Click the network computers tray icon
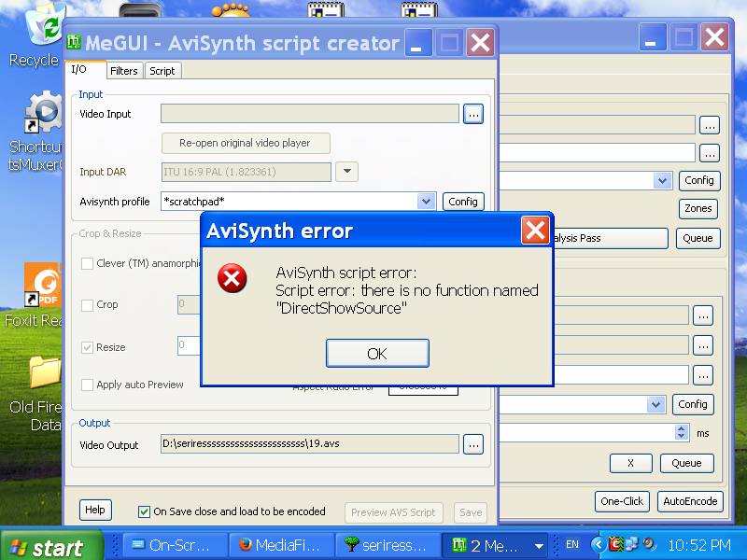Screen dimensions: 747x560 pyautogui.click(x=632, y=544)
